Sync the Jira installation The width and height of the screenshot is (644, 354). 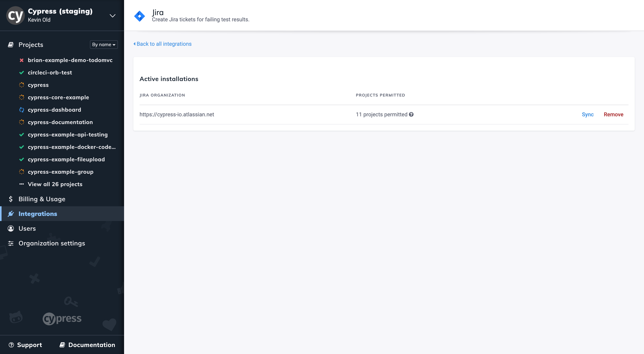(588, 114)
